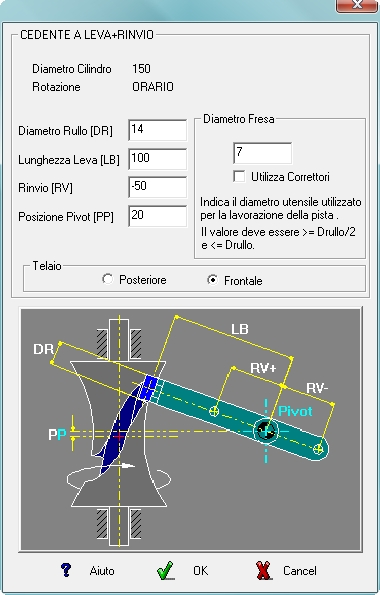Click the green checkmark OK icon
This screenshot has width=380, height=595.
(x=166, y=570)
